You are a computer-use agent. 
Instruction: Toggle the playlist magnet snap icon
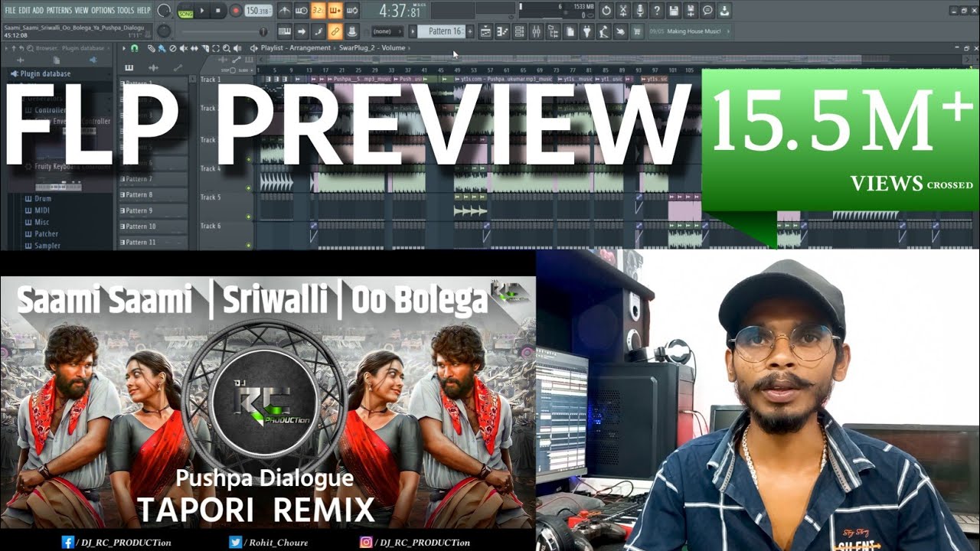[135, 48]
